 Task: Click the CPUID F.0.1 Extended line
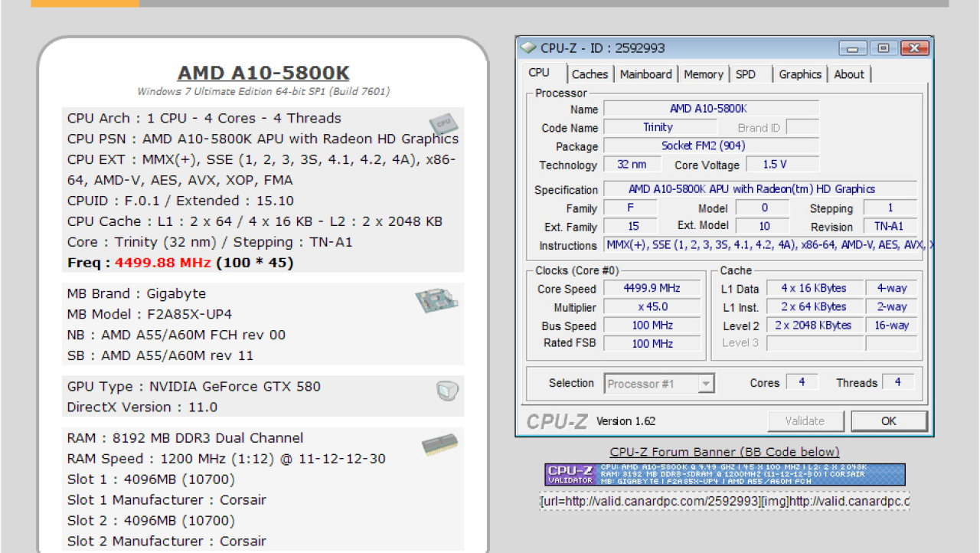click(181, 201)
